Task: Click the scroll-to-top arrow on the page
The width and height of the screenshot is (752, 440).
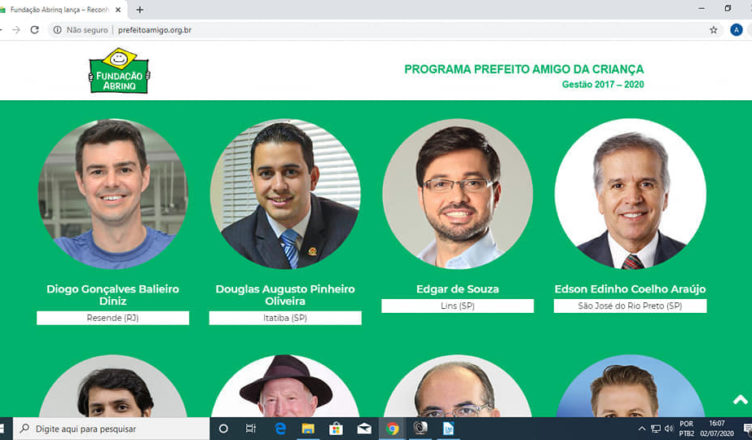Action: (740, 400)
